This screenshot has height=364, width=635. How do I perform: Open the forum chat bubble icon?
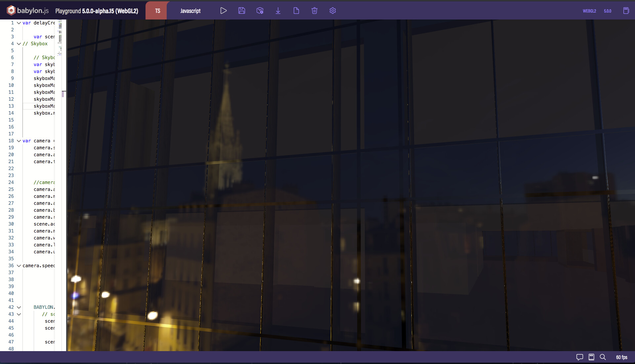[x=579, y=357]
